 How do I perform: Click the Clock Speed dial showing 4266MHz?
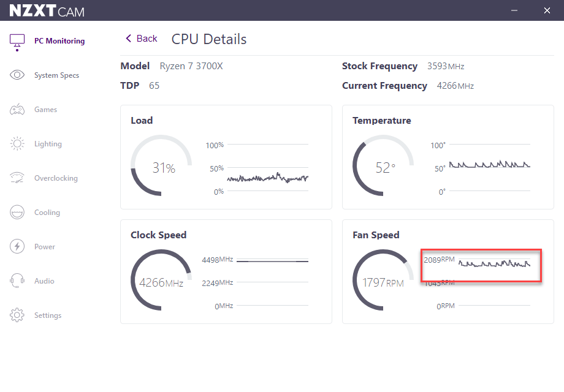[161, 279]
